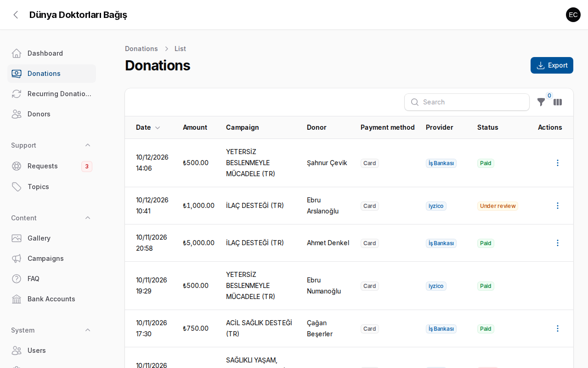
Task: Open Bank Accounts page in sidebar
Action: click(51, 299)
